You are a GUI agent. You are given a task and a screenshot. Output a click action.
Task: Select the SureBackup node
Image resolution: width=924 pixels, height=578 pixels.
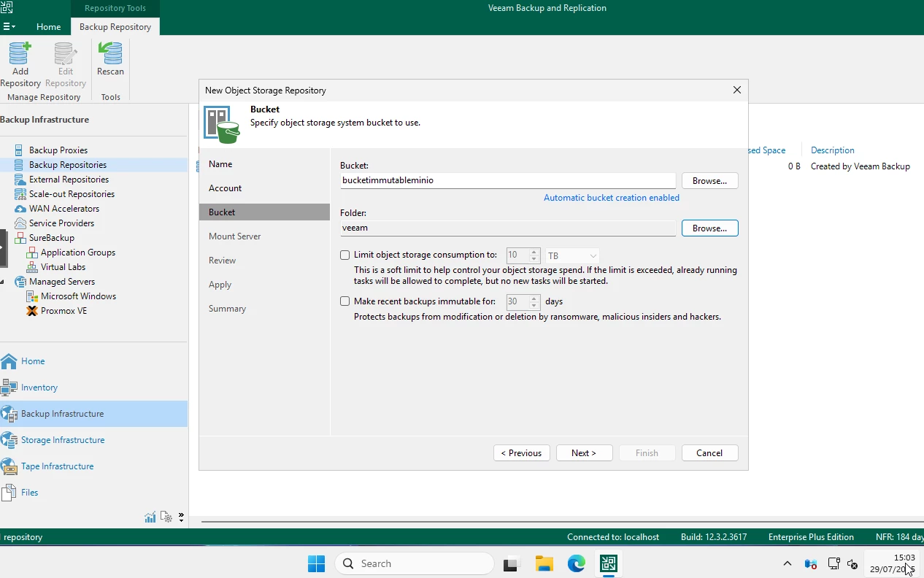click(51, 238)
